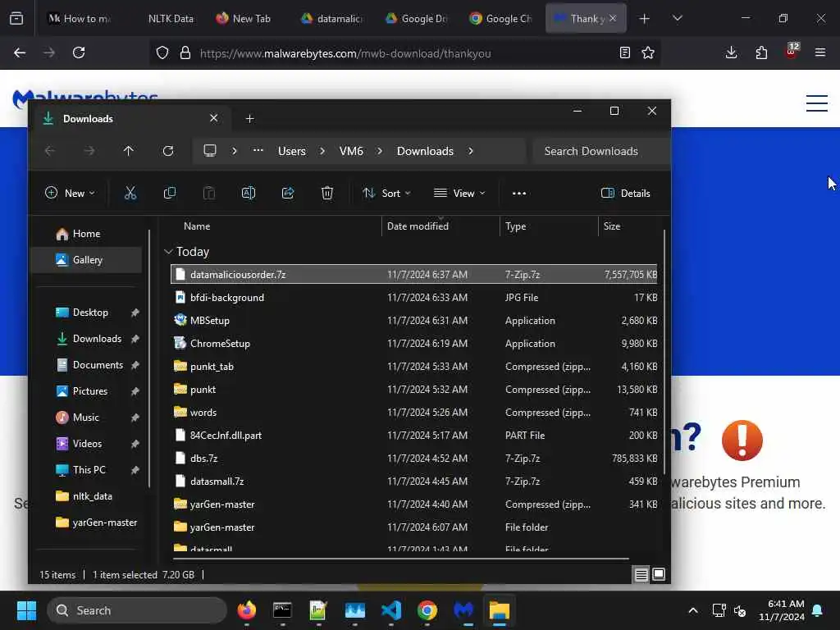Switch to How to browser tab
This screenshot has width=840, height=630.
pyautogui.click(x=80, y=18)
